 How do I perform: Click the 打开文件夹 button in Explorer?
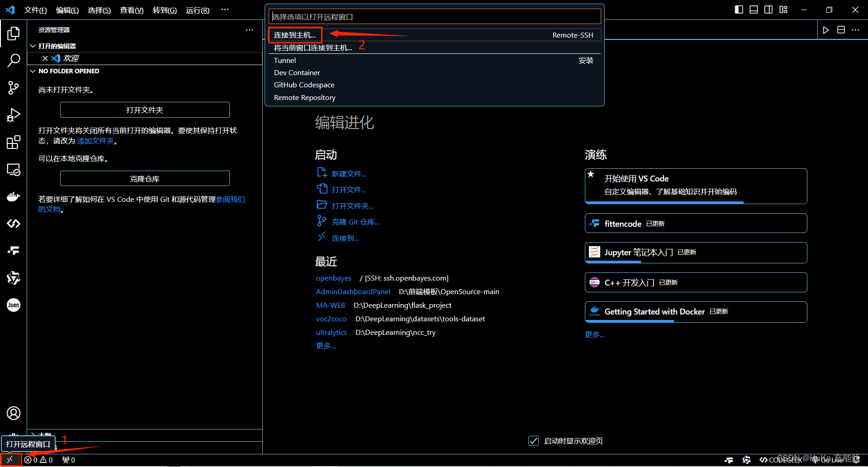145,110
